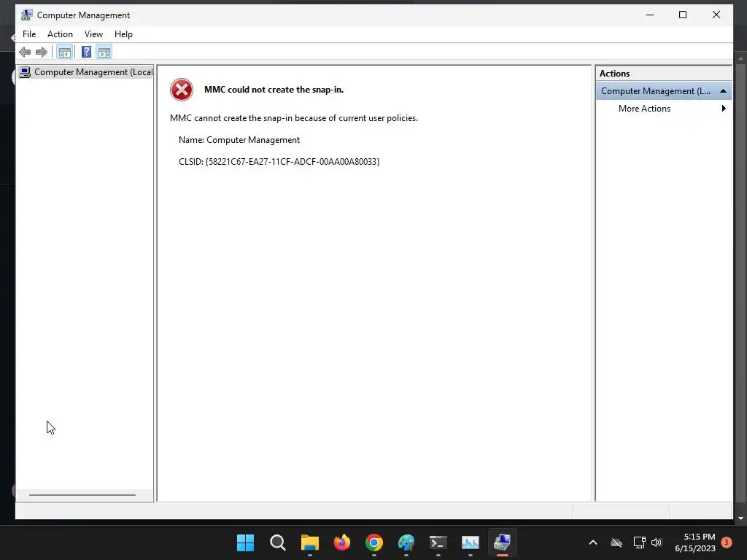The height and width of the screenshot is (560, 747).
Task: Open File Explorer from taskbar
Action: [309, 542]
